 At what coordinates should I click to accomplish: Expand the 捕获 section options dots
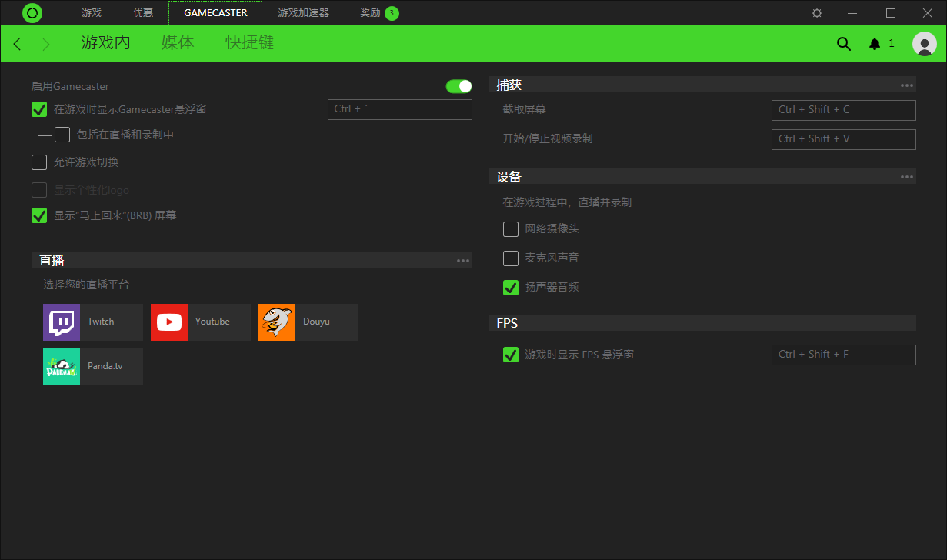907,85
